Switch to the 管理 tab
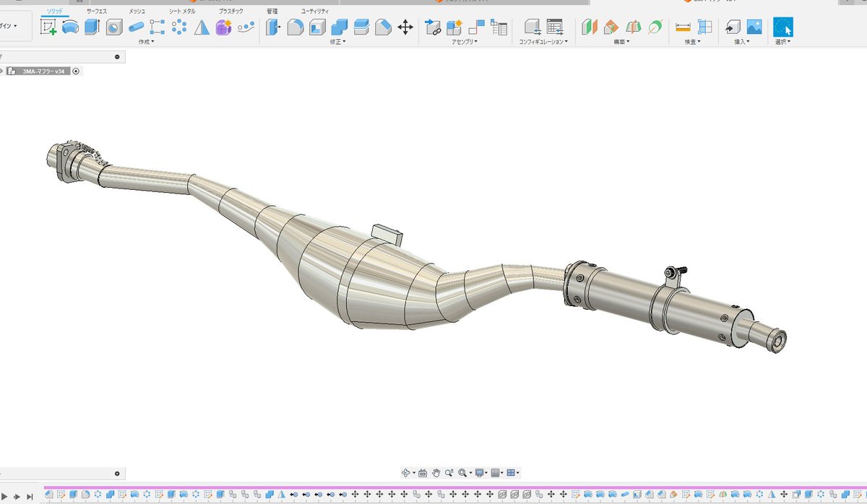This screenshot has height=504, width=867. [271, 12]
